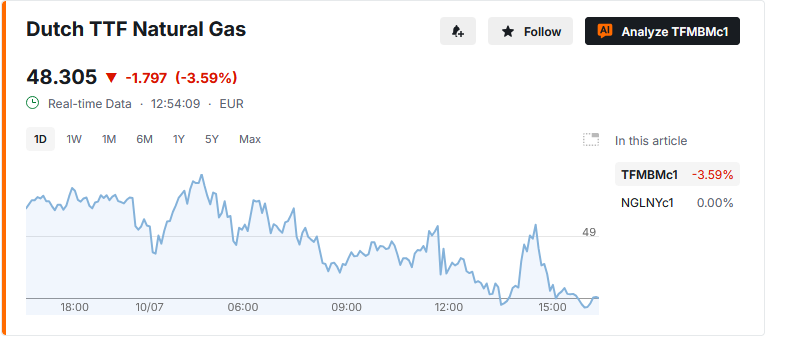Open Analyze TFMBMc1 button

662,31
